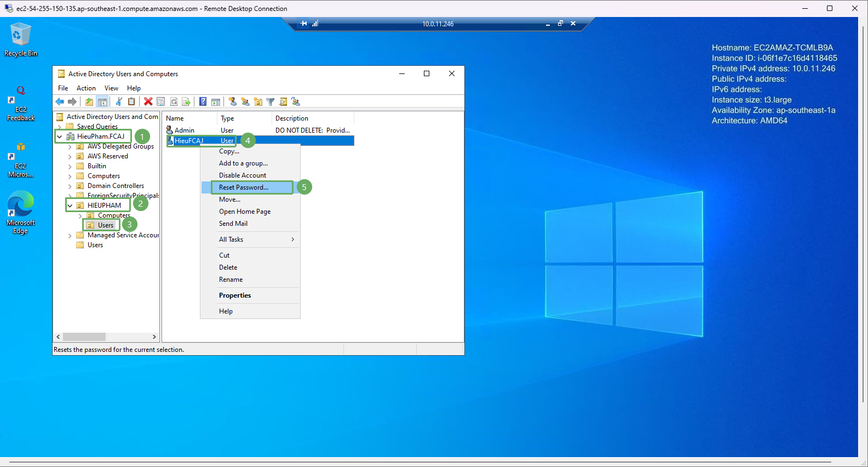
Task: Expand the Saved Queries node
Action: tap(60, 127)
